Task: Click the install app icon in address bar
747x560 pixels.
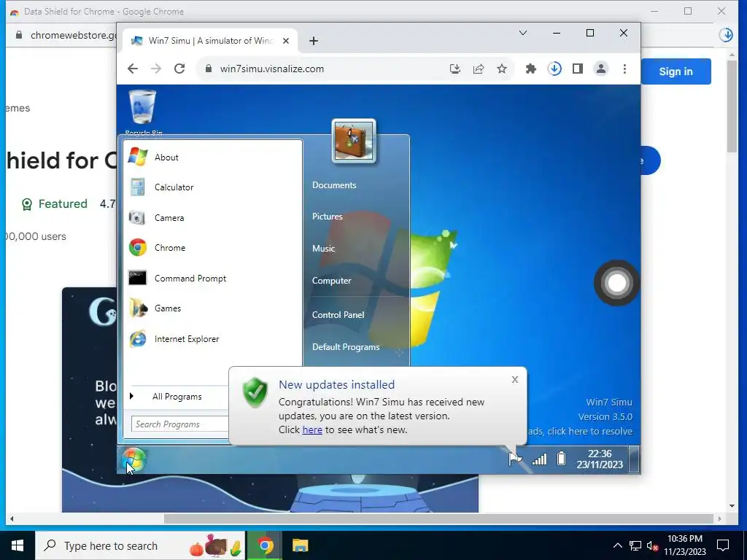Action: tap(455, 69)
